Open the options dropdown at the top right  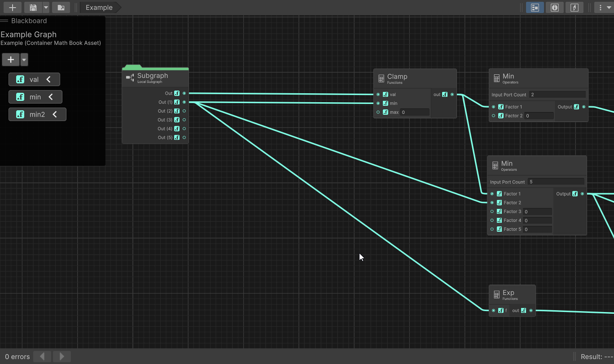tap(610, 7)
